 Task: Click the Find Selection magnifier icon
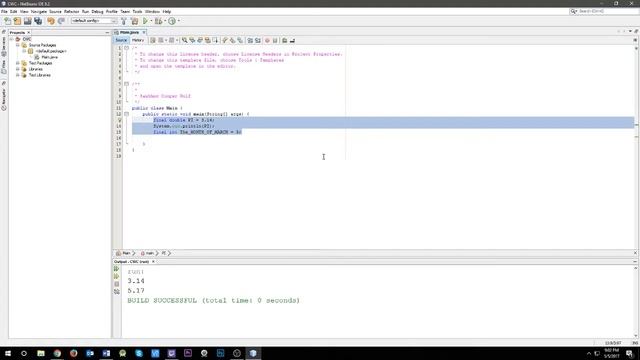[184, 40]
